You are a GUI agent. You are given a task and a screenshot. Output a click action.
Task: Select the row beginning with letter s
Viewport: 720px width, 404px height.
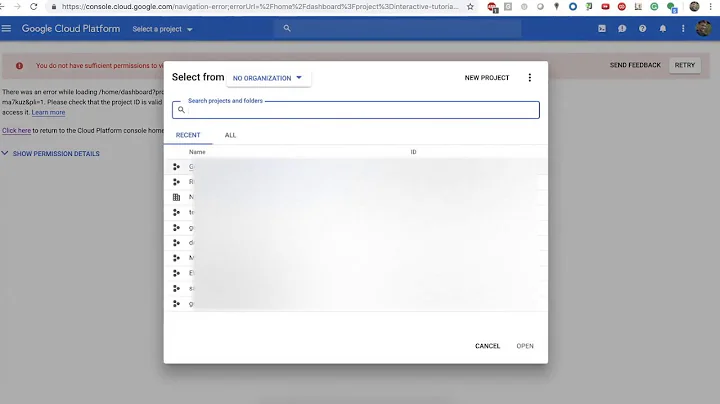click(356, 288)
